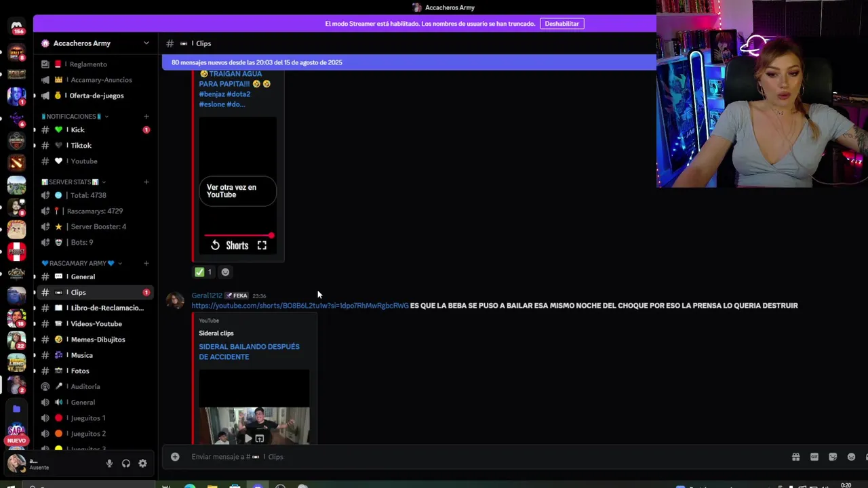Click the new messages banner

(x=409, y=62)
